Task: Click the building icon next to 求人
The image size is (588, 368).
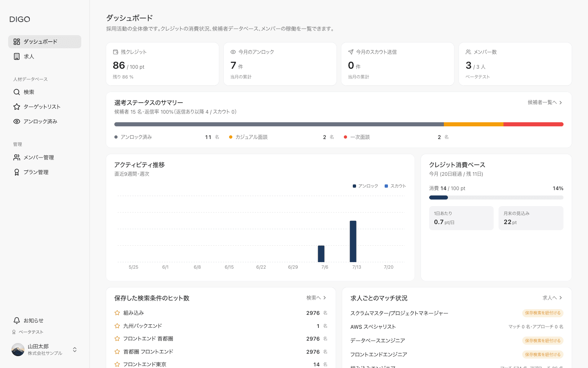Action: [17, 56]
